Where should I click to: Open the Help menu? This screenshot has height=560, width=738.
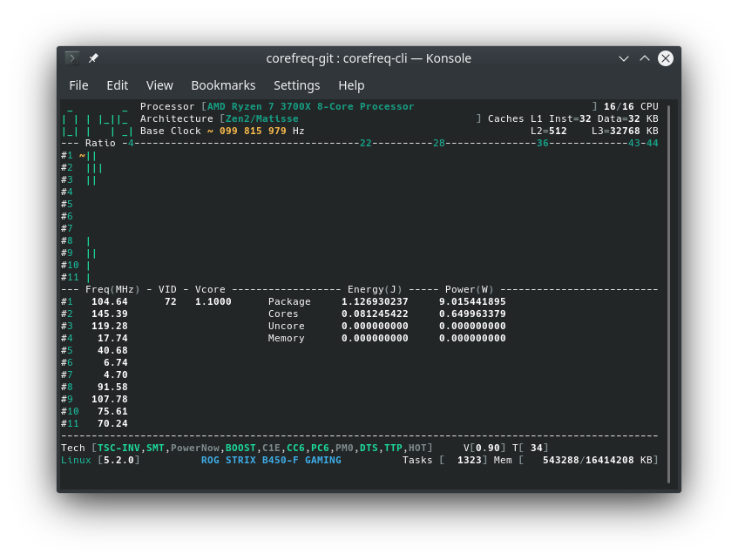[x=351, y=84]
